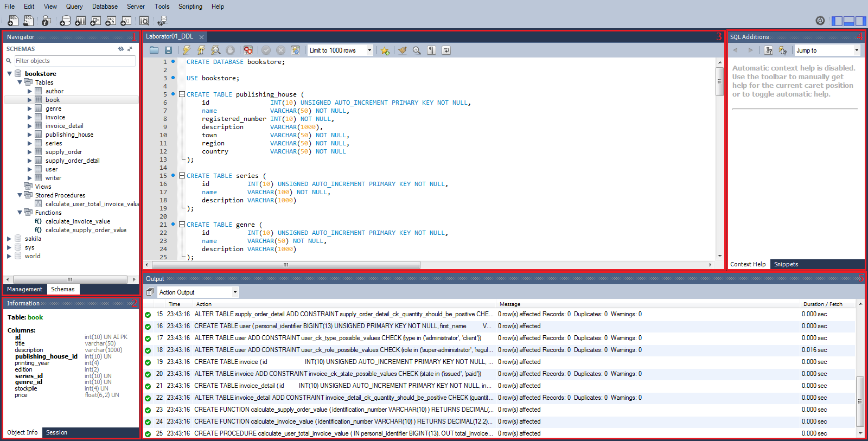Screen dimensions: 868x441
Task: Reconnect to the DBMS
Action: (x=162, y=21)
